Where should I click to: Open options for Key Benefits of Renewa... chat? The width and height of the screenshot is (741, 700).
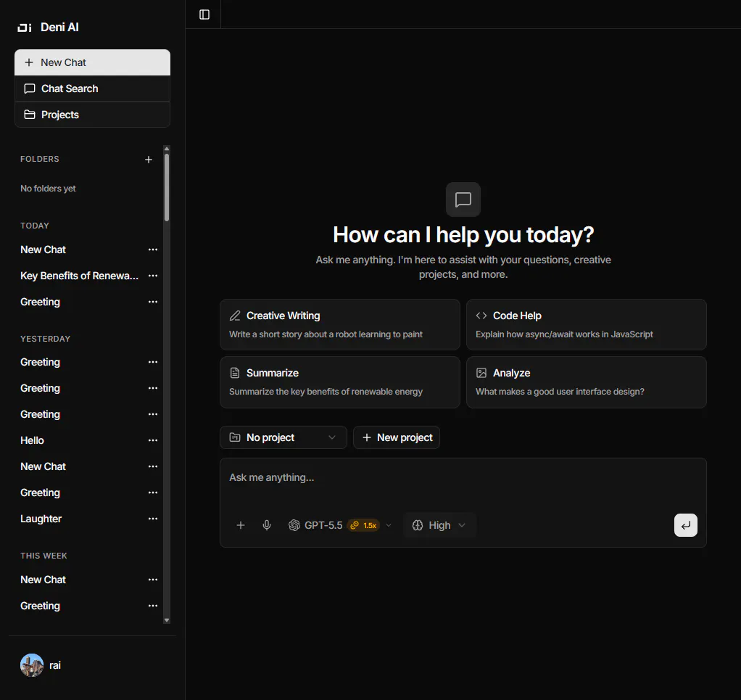click(x=153, y=276)
